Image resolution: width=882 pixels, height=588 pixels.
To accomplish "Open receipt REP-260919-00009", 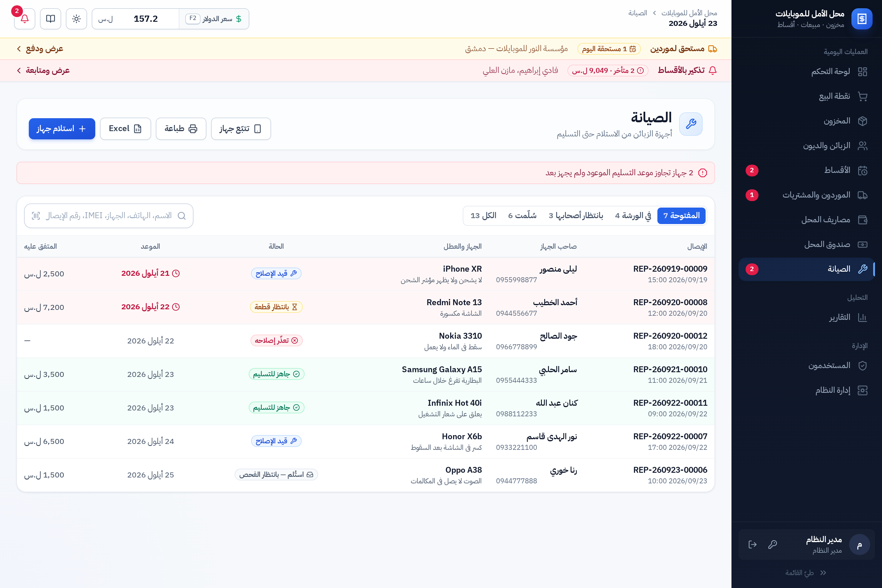I will 670,269.
